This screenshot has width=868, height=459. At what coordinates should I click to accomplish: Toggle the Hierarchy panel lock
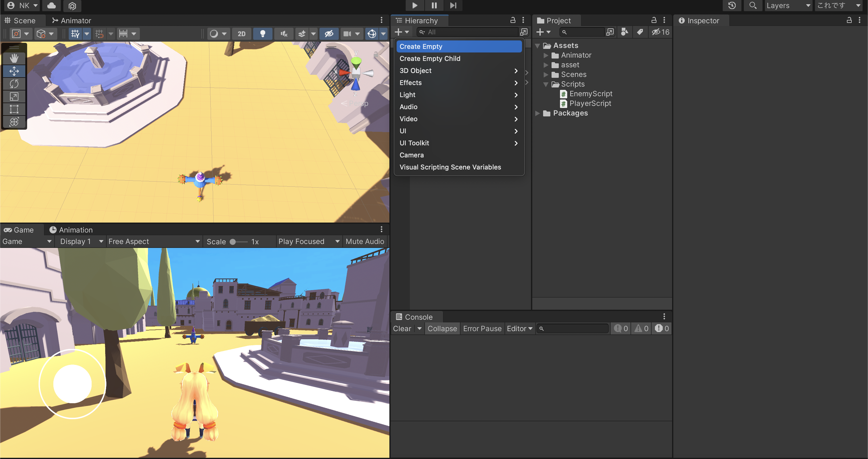click(x=512, y=20)
